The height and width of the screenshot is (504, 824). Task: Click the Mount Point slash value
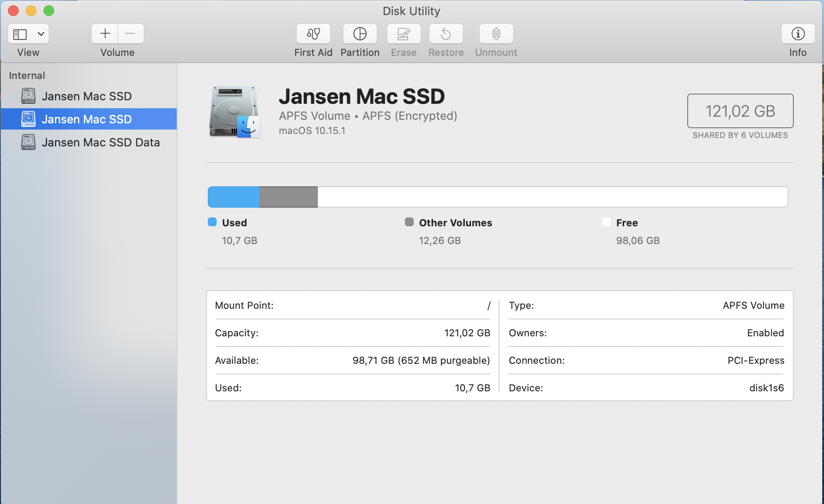point(489,306)
